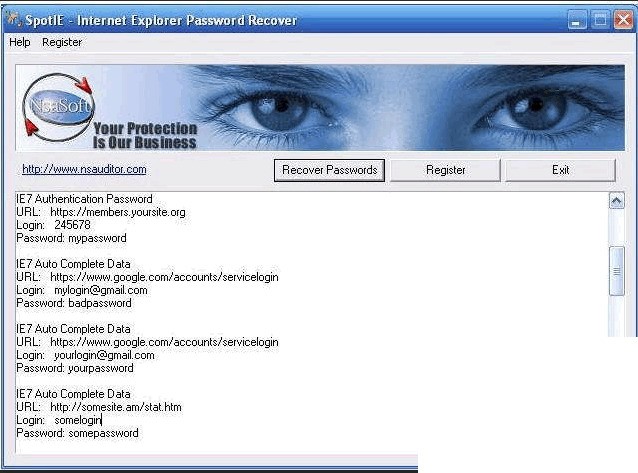638x473 pixels.
Task: Click the password text 'somepassword'
Action: (x=103, y=433)
